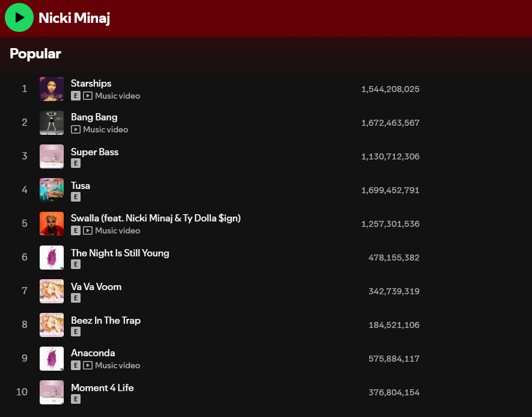Open the Tusa album cover thumbnail
The height and width of the screenshot is (417, 532).
click(x=52, y=190)
